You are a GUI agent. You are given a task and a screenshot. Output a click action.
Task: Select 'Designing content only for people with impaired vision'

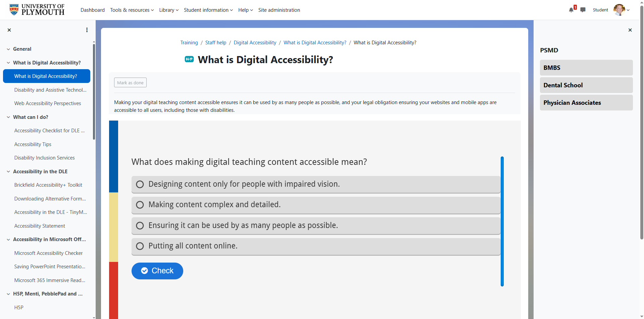[316, 184]
